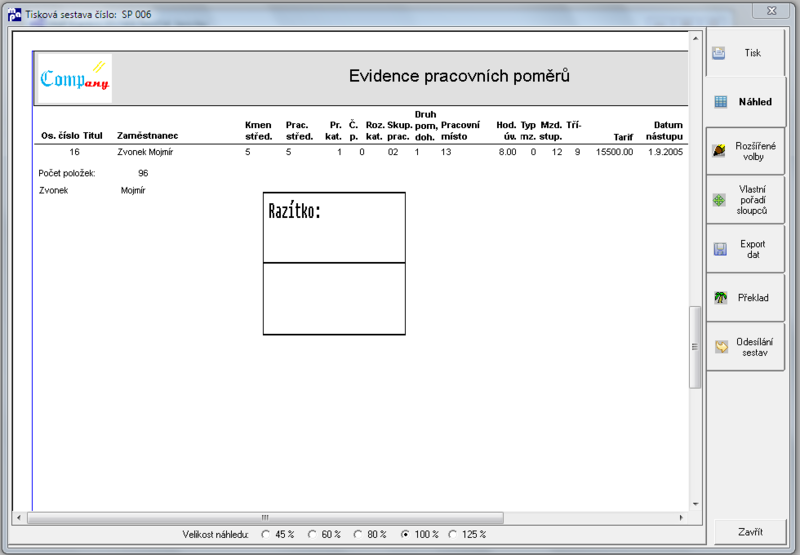
Task: Click the floppy disk Export dat icon
Action: [x=720, y=249]
